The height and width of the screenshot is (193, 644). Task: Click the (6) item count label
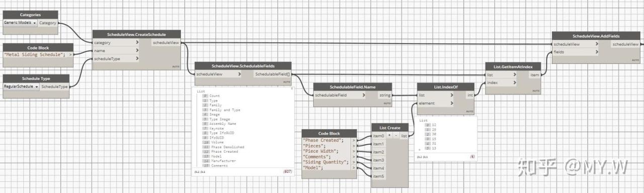point(472,157)
